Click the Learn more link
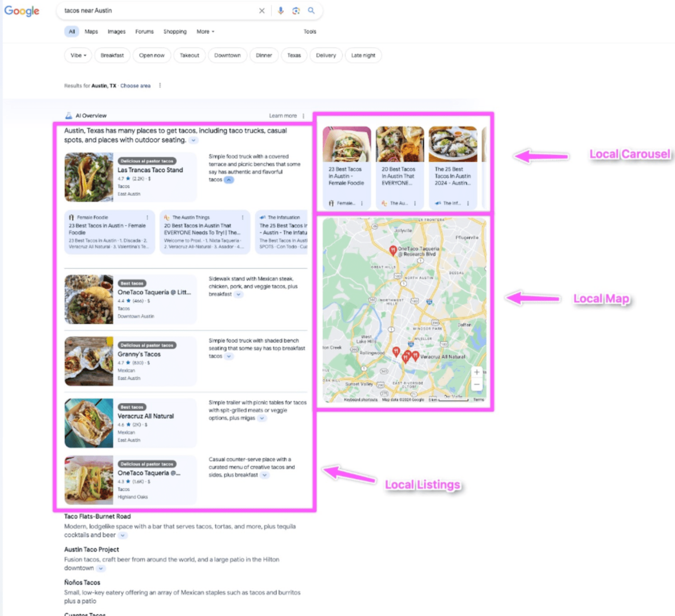675x616 pixels. pyautogui.click(x=283, y=116)
